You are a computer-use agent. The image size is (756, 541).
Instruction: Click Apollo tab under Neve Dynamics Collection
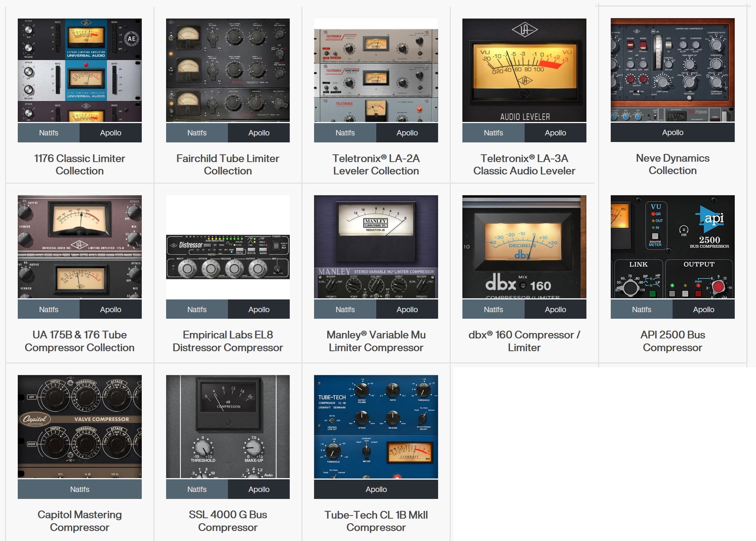673,132
